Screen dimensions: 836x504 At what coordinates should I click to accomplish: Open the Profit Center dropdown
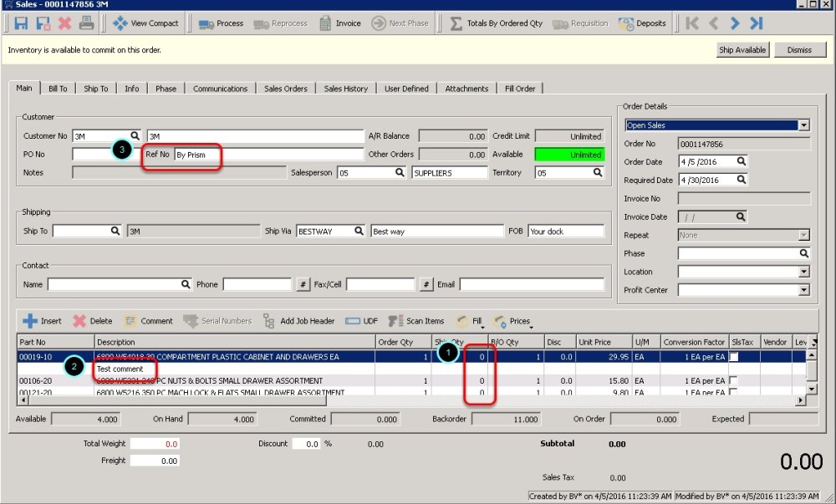(x=804, y=290)
